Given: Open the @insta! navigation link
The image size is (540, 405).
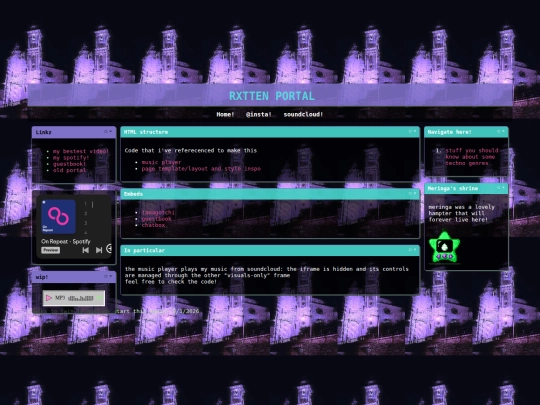Looking at the screenshot, I should tap(259, 114).
